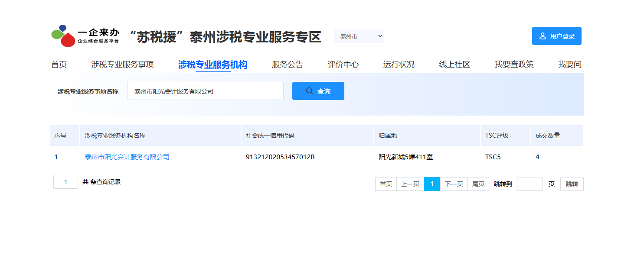
Task: Click the 跳转 button
Action: click(572, 184)
